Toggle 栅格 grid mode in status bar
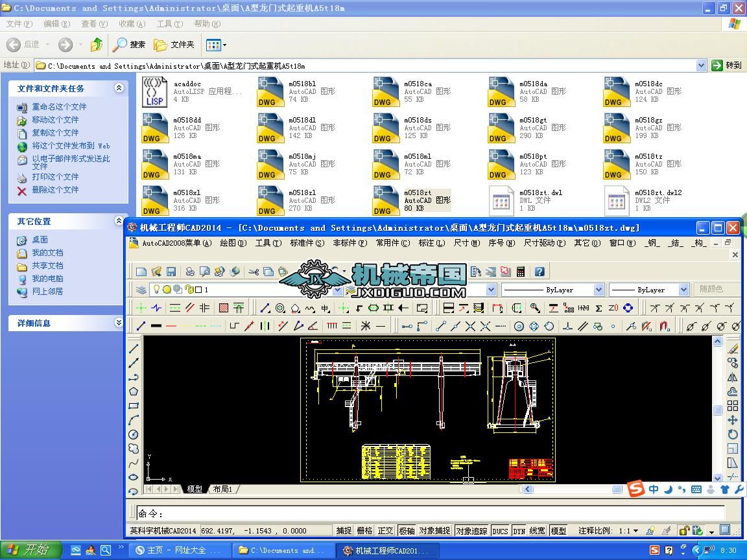747x560 pixels. pos(364,530)
